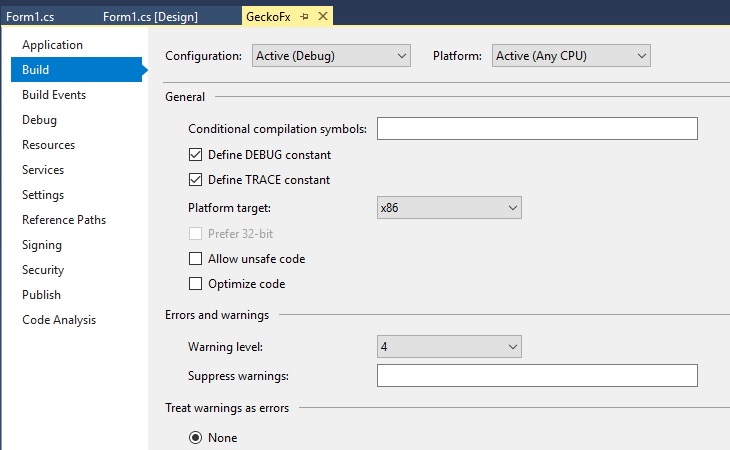Enable the Optimize code checkbox
The image size is (730, 450).
pyautogui.click(x=195, y=284)
